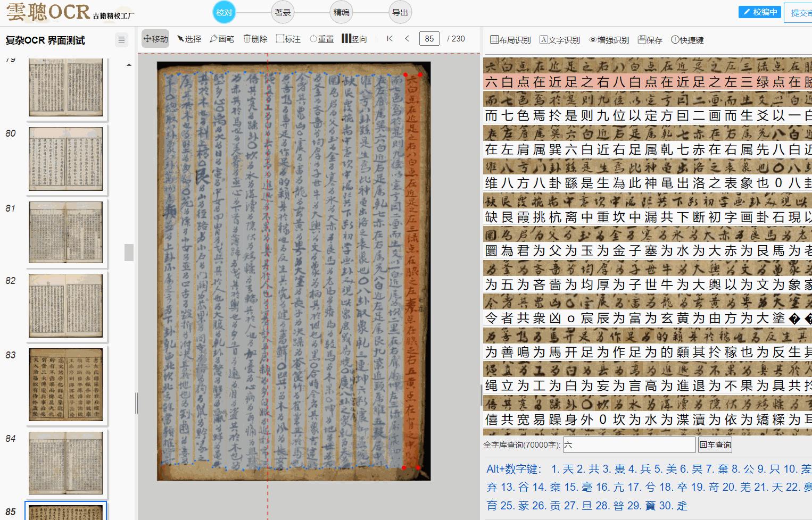Screen dimensions: 812x520
Task: Open page 84 thumbnail
Action: [x=65, y=463]
